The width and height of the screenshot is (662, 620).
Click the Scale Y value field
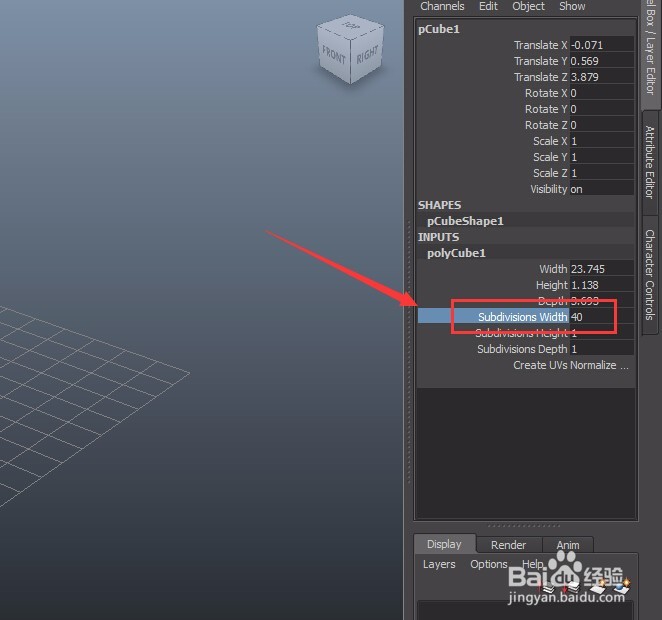[x=602, y=157]
